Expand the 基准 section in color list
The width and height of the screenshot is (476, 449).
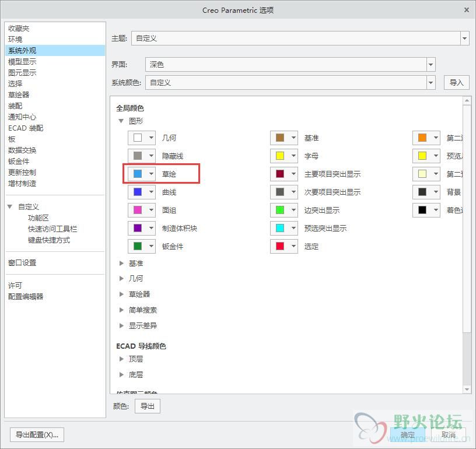tap(121, 264)
